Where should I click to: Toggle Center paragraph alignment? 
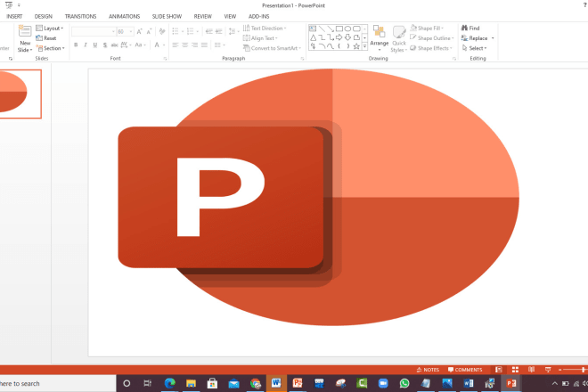185,45
